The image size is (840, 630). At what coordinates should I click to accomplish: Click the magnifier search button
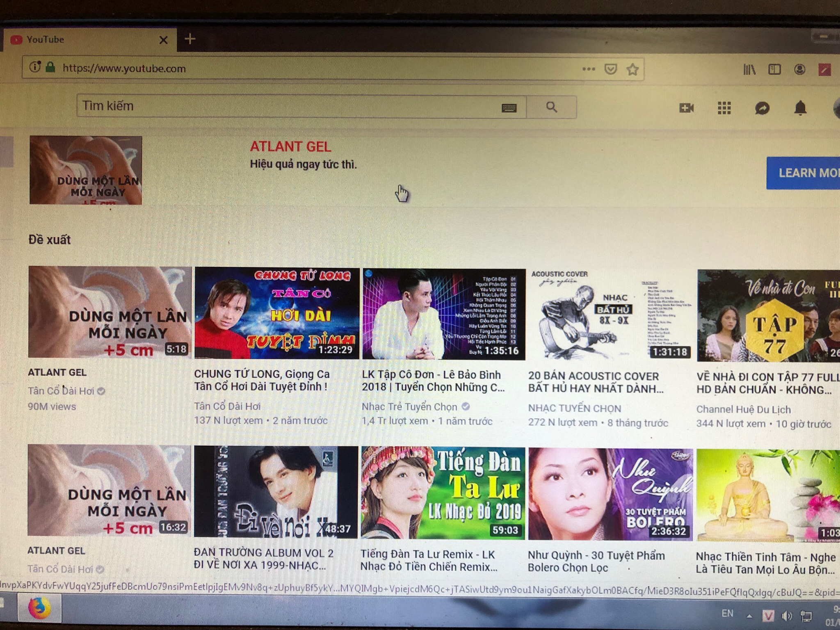pos(552,107)
